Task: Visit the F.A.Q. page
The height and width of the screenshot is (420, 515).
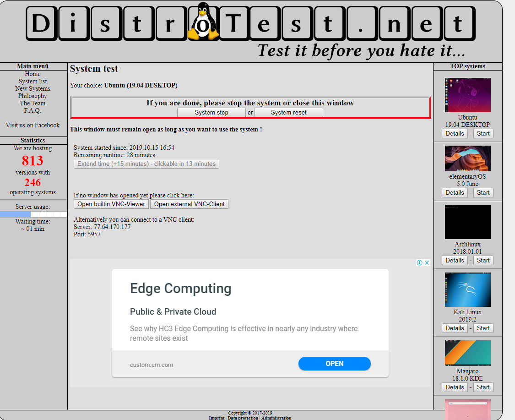Action: click(x=33, y=110)
